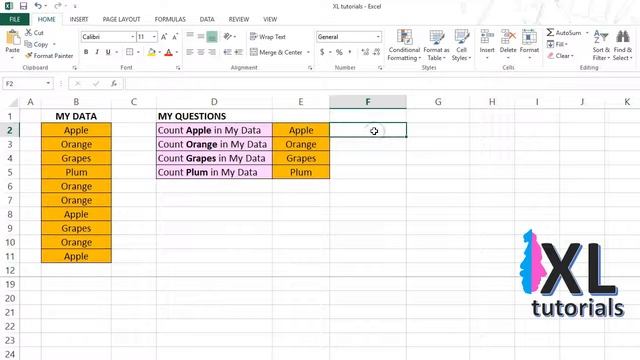Open the Find & Select dropdown

(622, 45)
